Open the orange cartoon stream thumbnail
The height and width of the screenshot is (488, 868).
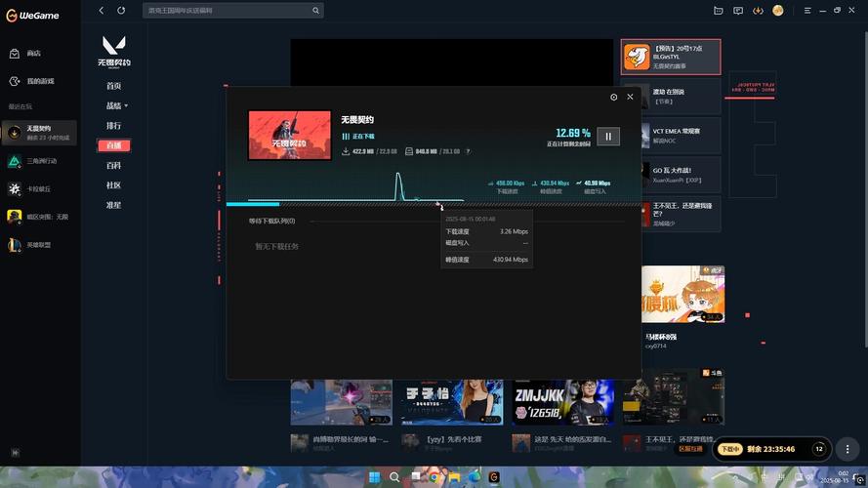(x=683, y=295)
